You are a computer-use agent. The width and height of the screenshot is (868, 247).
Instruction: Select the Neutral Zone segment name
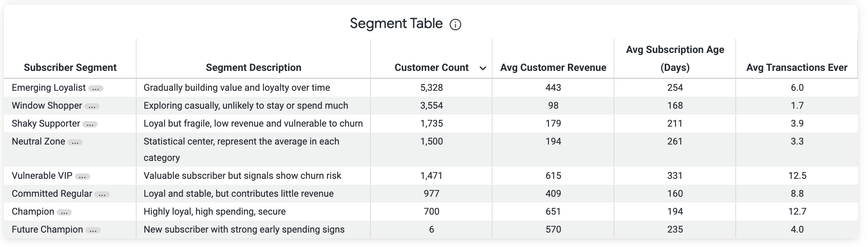click(39, 141)
